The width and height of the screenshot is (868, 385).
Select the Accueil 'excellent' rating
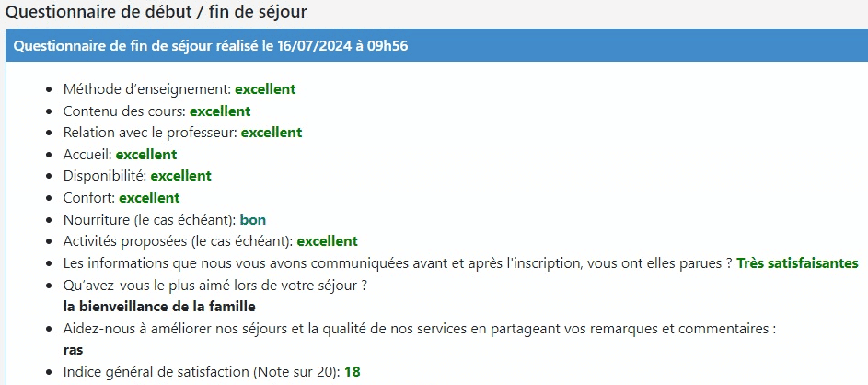click(146, 154)
